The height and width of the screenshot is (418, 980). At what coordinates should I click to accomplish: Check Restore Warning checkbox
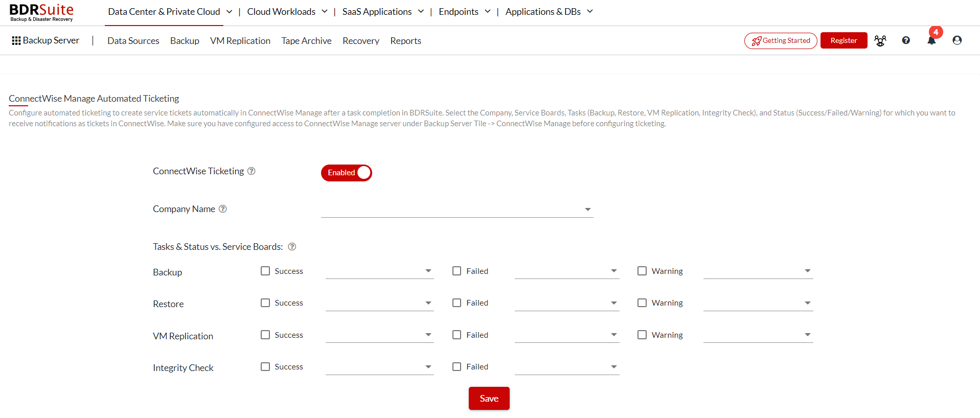642,303
